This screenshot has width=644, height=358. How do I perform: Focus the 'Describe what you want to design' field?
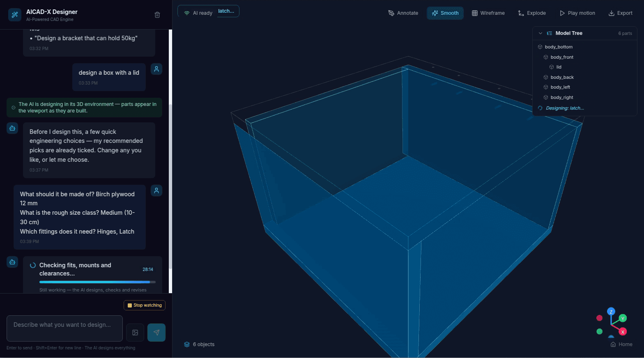[64, 328]
